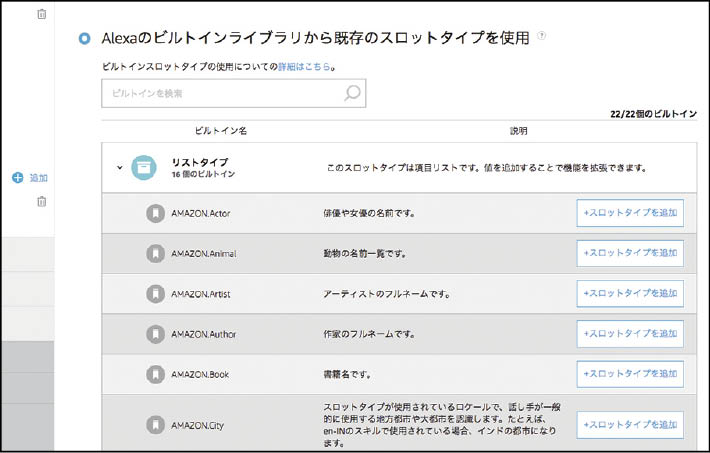Add slot type AMAZON.Author
The height and width of the screenshot is (453, 710).
630,334
